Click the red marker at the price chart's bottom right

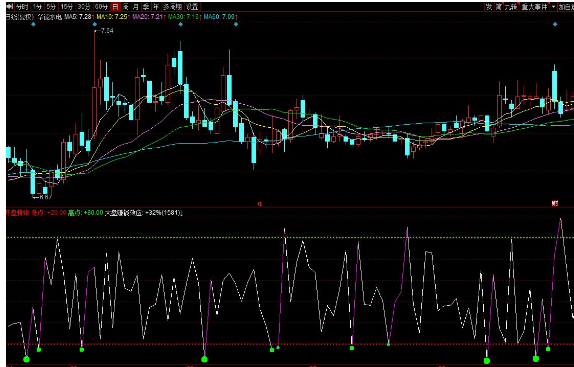coord(555,203)
